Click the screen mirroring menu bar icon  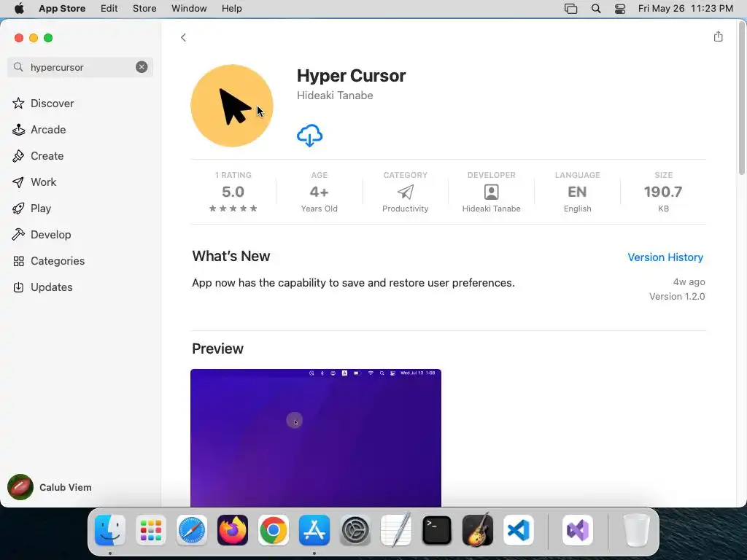tap(570, 9)
